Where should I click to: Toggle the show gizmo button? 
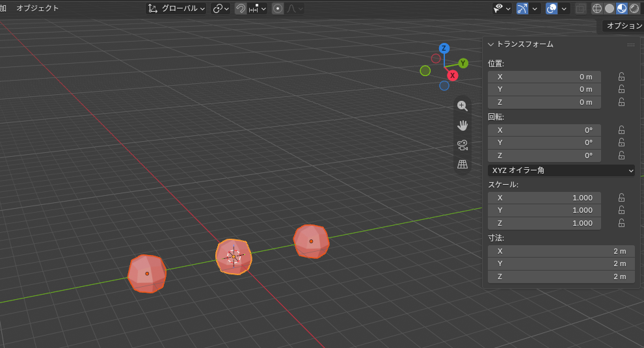522,8
